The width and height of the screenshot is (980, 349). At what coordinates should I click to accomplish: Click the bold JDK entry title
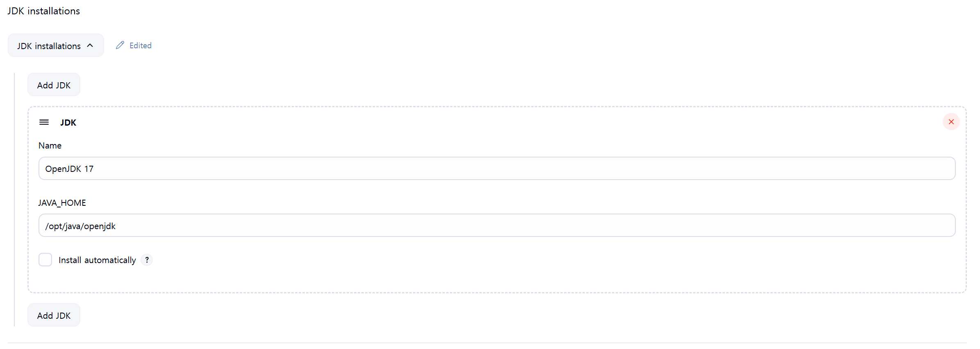(x=68, y=122)
